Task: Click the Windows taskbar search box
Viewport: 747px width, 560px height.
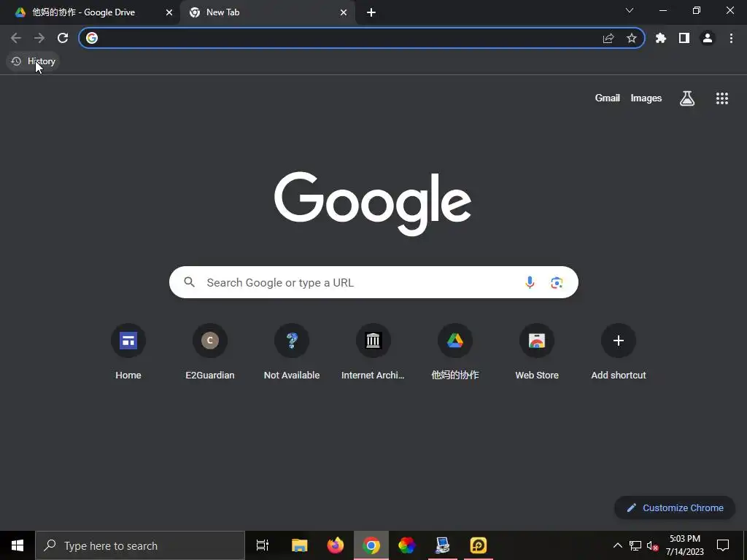Action: 140,545
